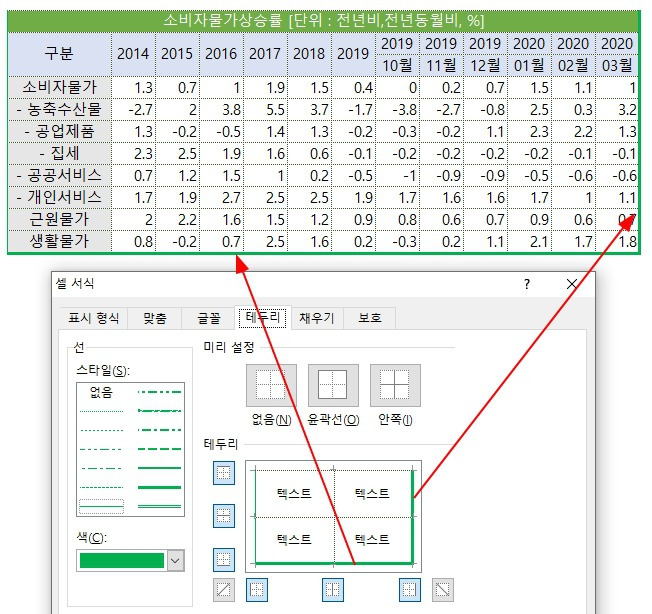Toggle the top border button
The image size is (652, 614).
click(x=224, y=473)
